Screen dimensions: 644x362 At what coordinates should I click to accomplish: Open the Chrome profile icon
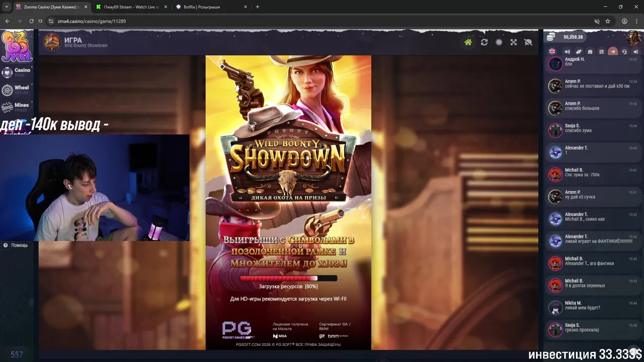coord(624,21)
